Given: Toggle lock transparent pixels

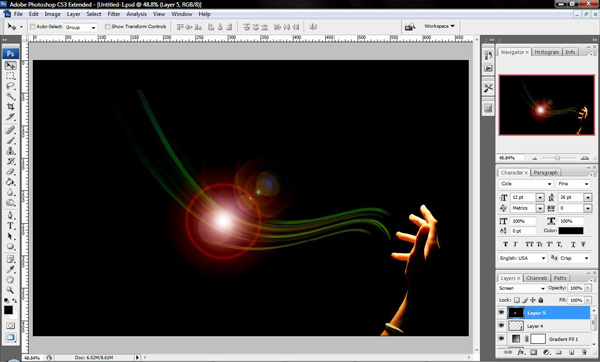Looking at the screenshot, I should (x=517, y=300).
